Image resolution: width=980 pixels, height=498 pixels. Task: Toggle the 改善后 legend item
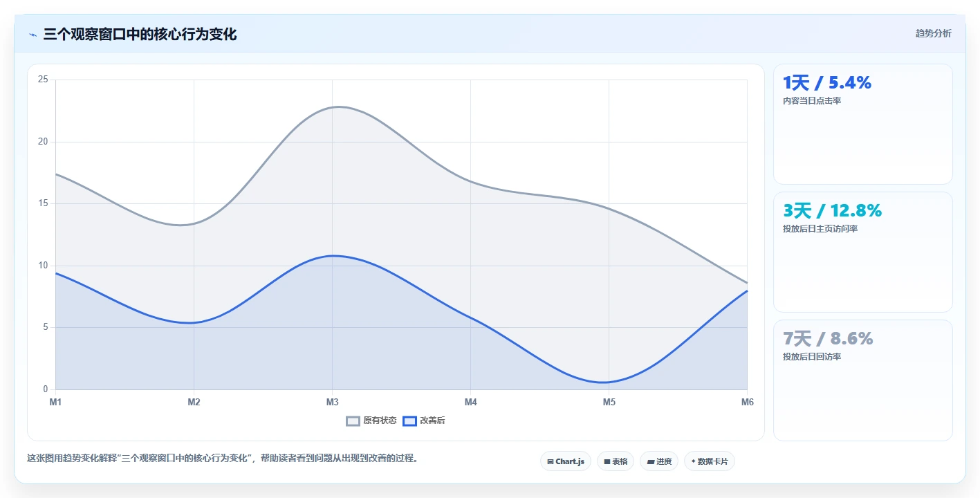click(424, 421)
